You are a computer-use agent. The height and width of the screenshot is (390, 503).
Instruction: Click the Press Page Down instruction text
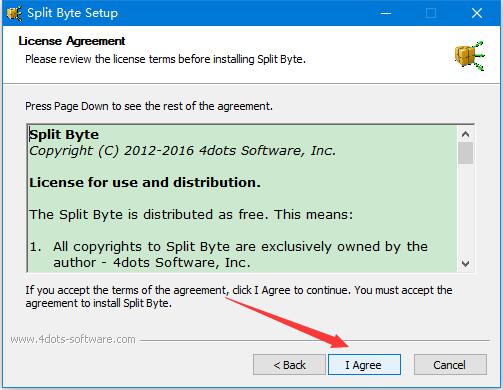tap(149, 106)
